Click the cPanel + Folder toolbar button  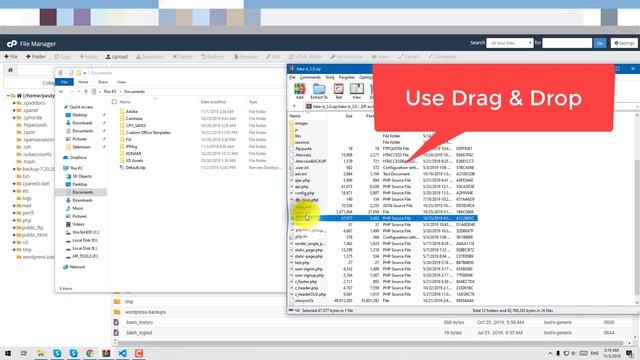(x=36, y=57)
